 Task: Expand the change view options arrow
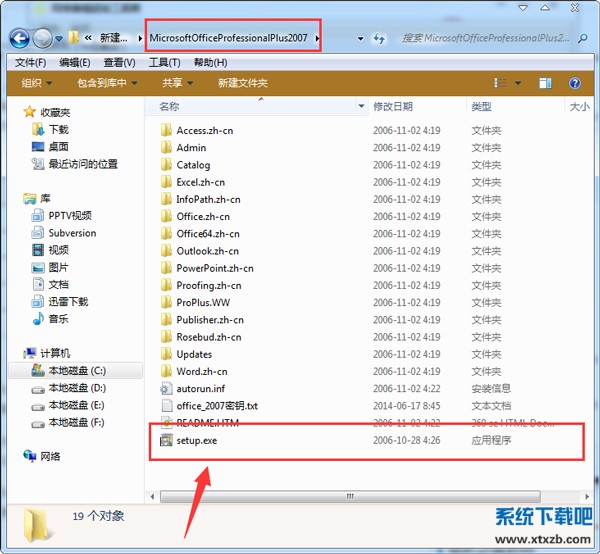pos(519,83)
